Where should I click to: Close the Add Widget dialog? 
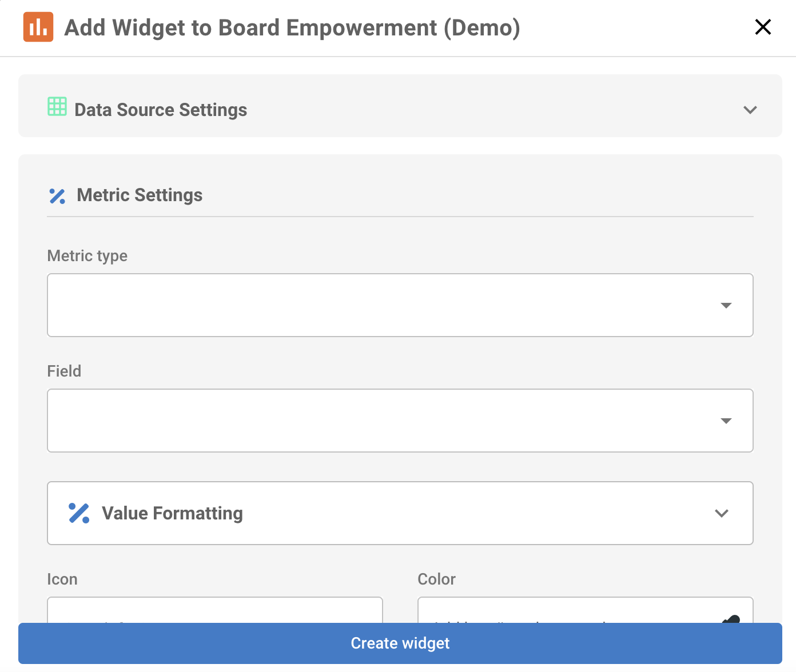point(763,27)
